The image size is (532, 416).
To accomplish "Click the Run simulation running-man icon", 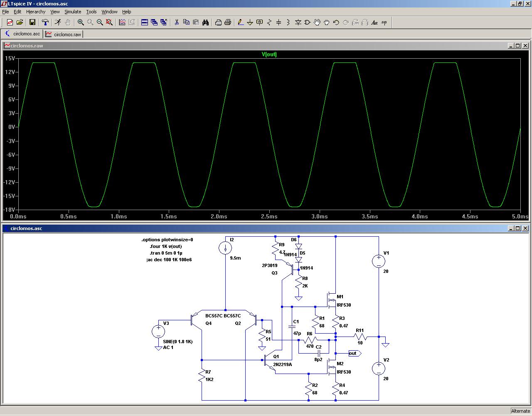I will coord(58,22).
